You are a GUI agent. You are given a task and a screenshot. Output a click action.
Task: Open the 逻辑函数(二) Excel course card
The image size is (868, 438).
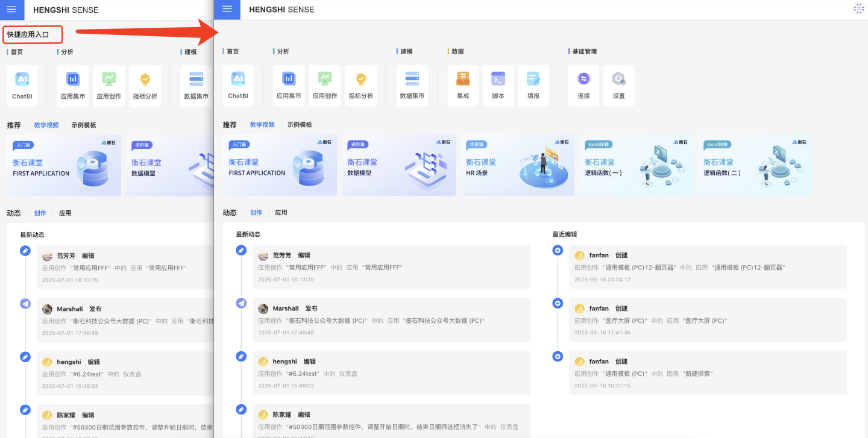(755, 165)
